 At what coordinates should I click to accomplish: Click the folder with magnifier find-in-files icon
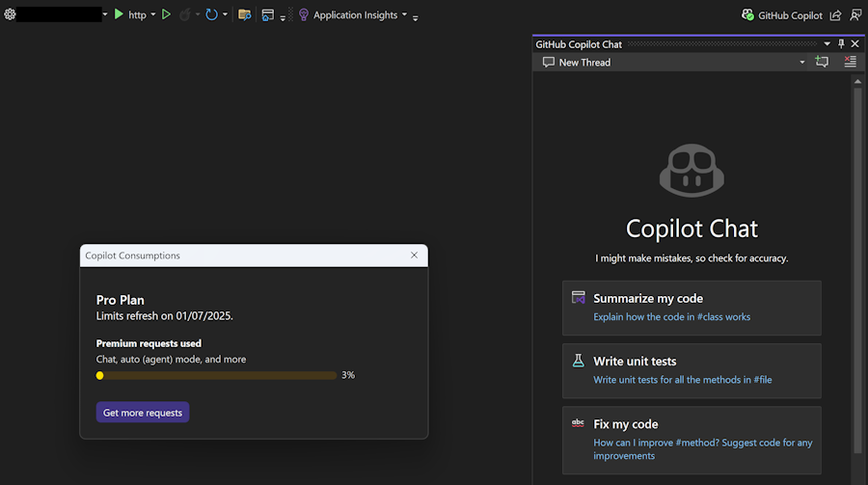(244, 14)
